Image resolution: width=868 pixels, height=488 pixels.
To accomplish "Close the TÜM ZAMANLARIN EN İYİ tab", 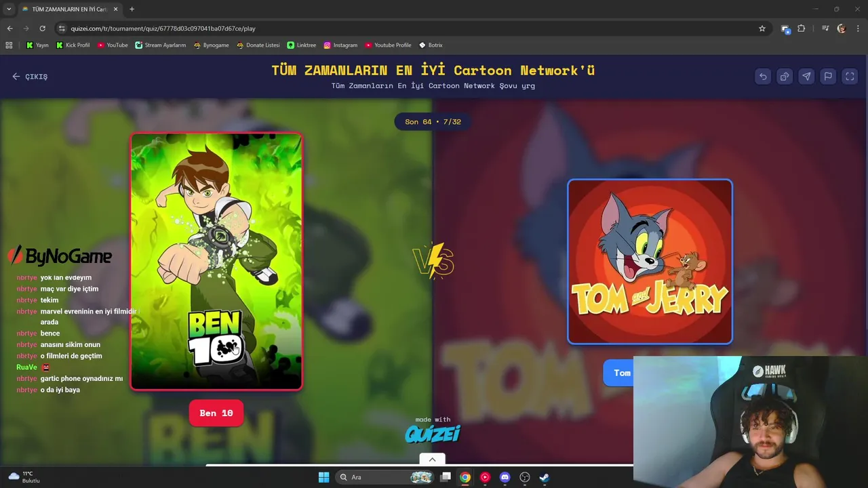I will (115, 9).
